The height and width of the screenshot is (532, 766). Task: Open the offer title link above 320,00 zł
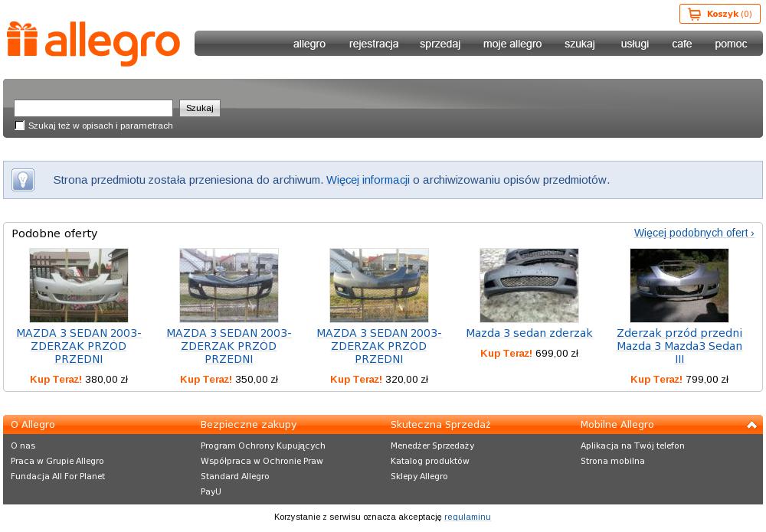point(379,346)
